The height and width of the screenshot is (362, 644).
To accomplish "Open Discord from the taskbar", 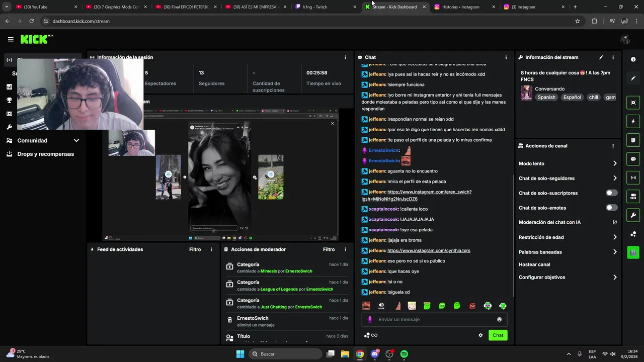I will pos(375,354).
